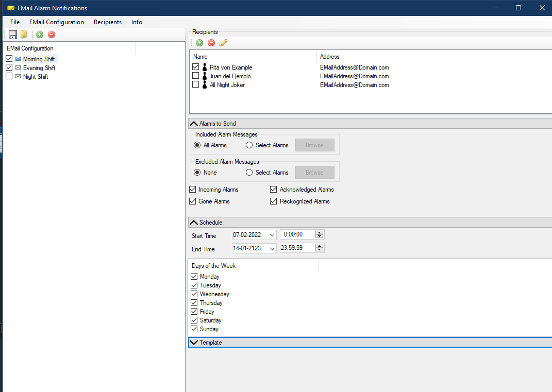Add a recipient with the green plus icon
Image resolution: width=552 pixels, height=392 pixels.
[x=199, y=43]
